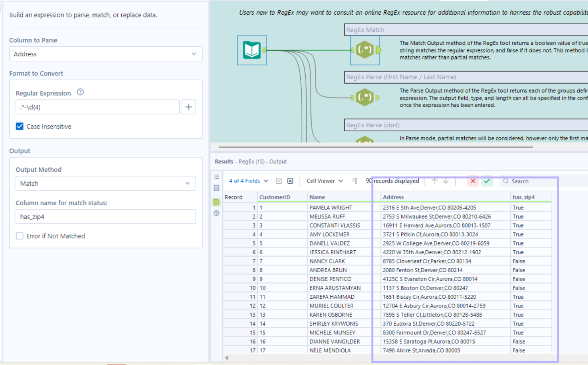Click the RegEx Match tool on canvas
Screen dimensions: 588x365
(x=365, y=50)
